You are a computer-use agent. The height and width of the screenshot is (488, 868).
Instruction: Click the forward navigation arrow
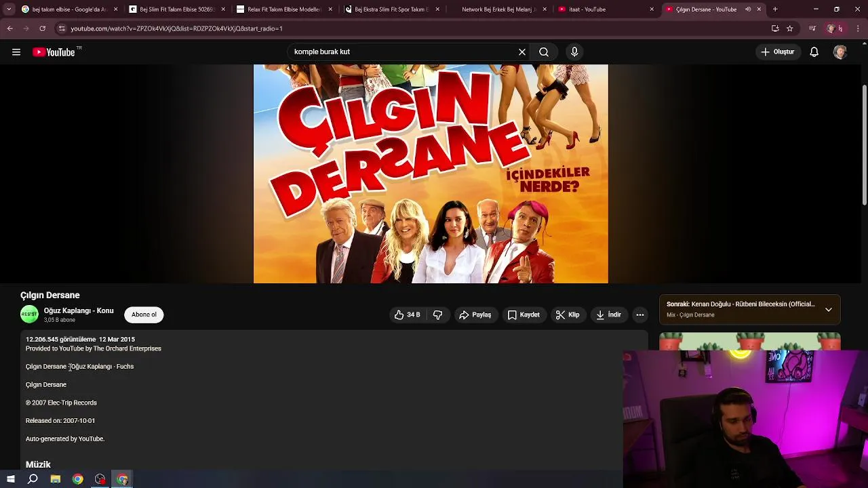coord(26,28)
